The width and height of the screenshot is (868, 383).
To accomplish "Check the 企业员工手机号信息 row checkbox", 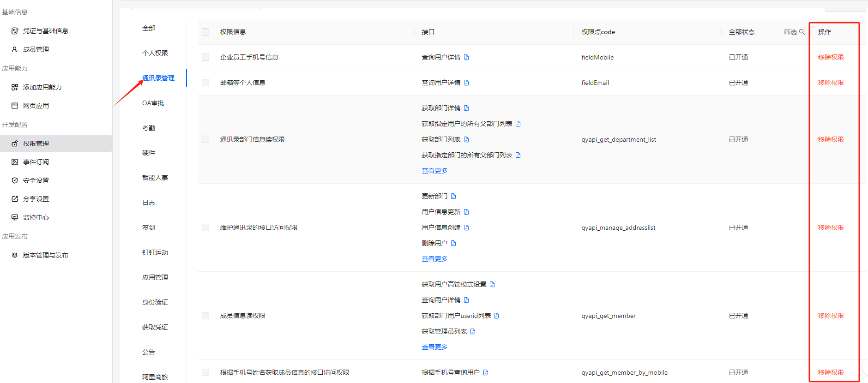I will pos(205,57).
